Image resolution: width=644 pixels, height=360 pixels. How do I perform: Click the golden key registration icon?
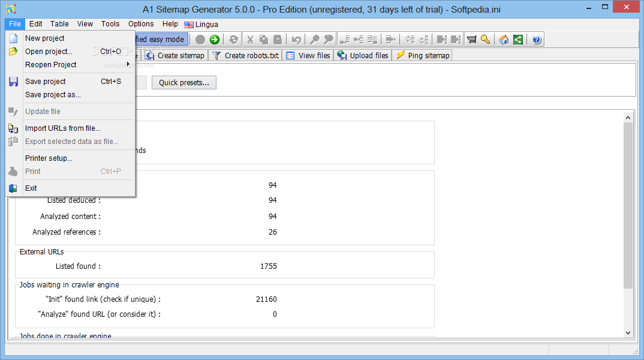pyautogui.click(x=486, y=40)
